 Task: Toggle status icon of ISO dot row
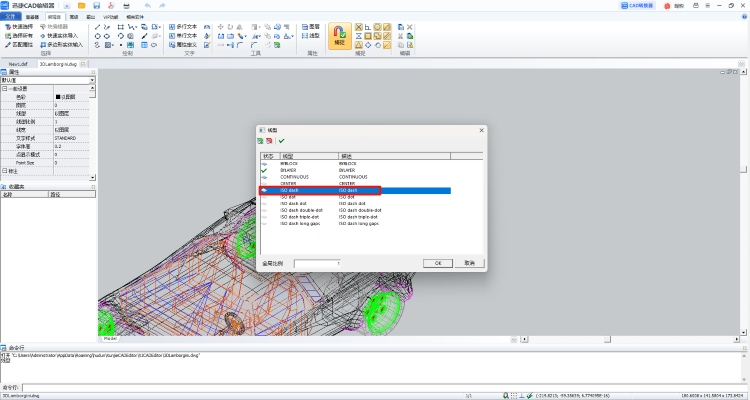(x=264, y=197)
